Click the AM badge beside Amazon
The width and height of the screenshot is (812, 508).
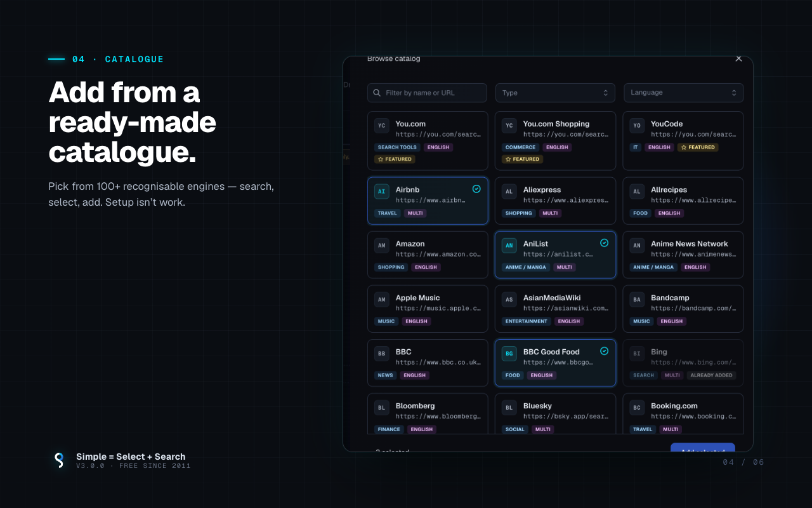(382, 245)
